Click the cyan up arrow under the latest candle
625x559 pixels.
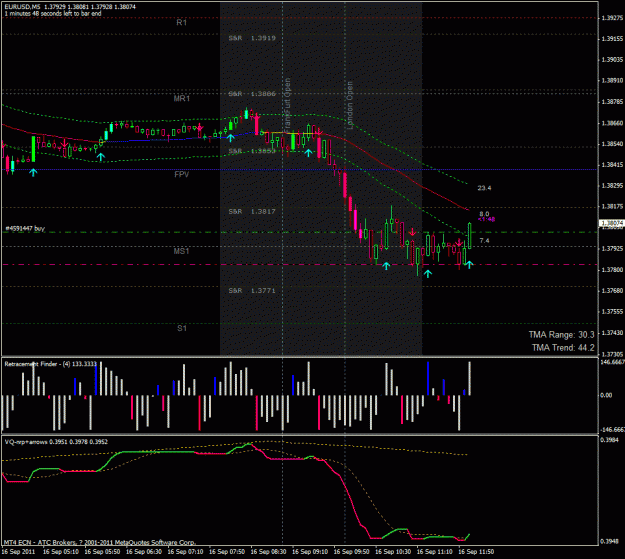470,264
